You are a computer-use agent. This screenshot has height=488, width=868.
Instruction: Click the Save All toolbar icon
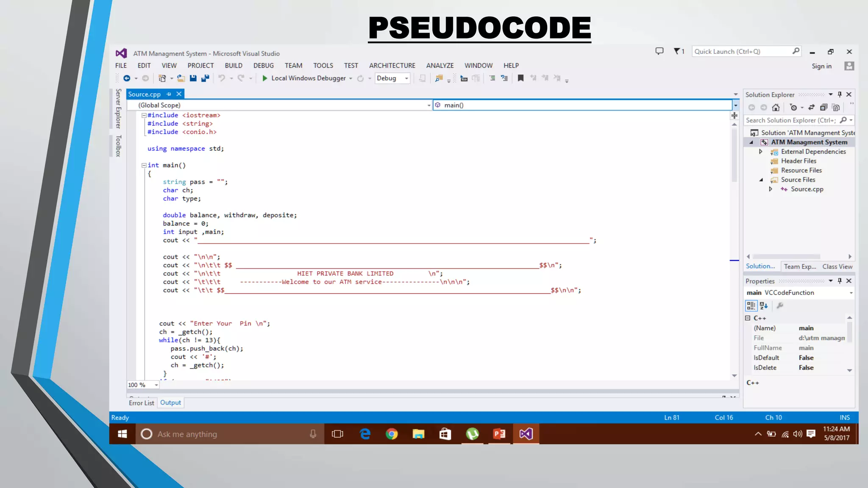click(206, 78)
